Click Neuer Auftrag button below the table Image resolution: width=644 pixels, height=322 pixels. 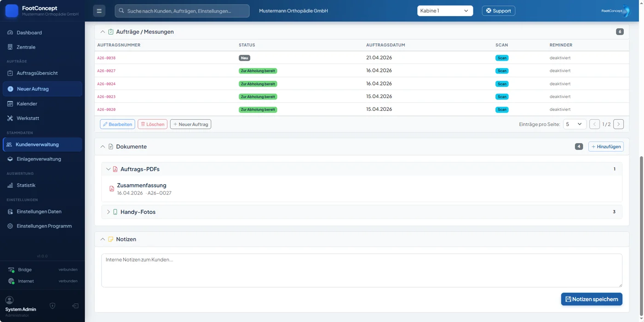coord(190,124)
